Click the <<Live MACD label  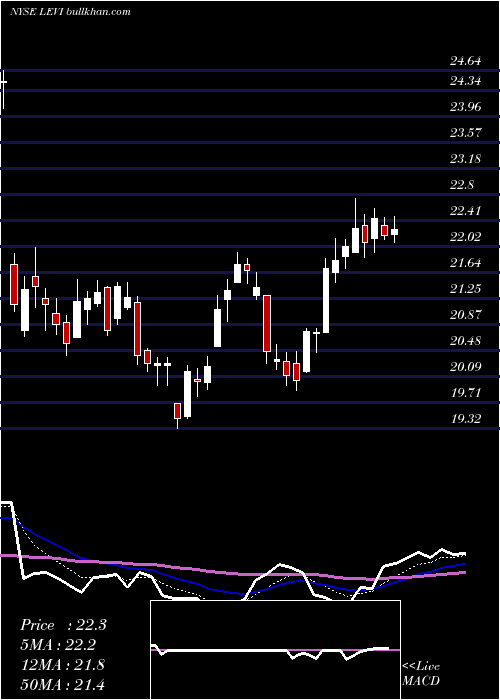[x=421, y=673]
